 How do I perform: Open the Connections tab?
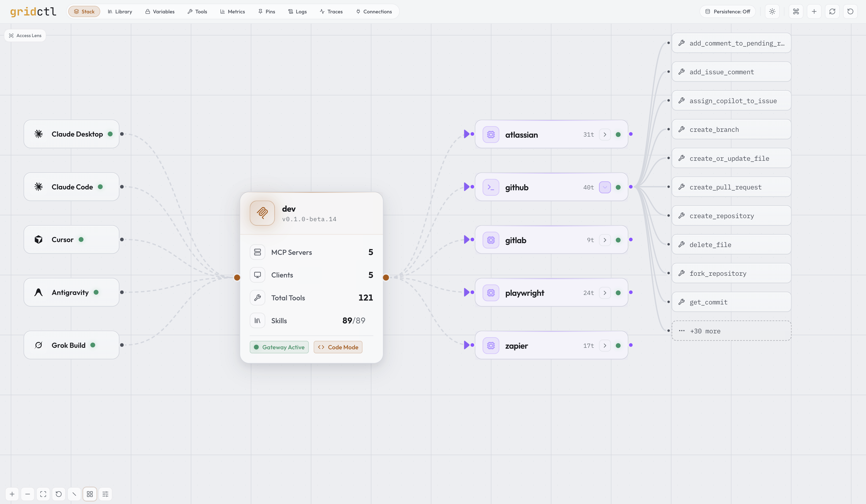(x=374, y=12)
